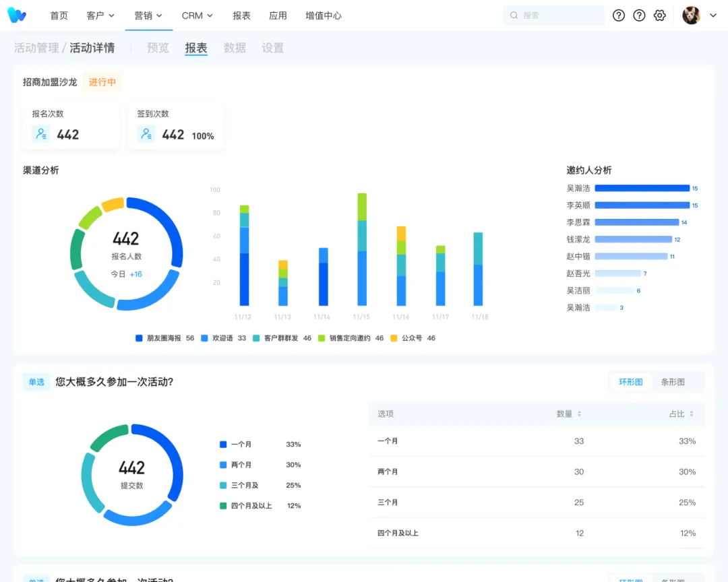Screen dimensions: 728x582
Task: Click the blue W app logo
Action: [17, 15]
